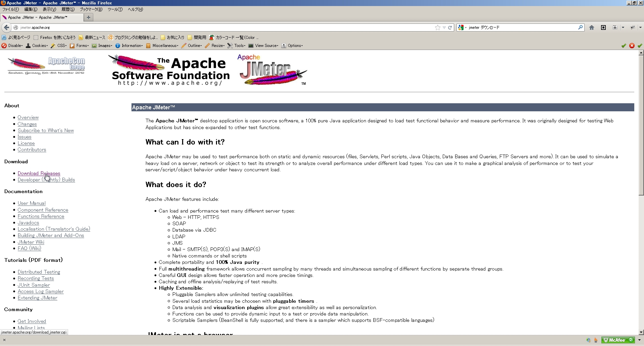Click the camera screenshot toolbar icon
The height and width of the screenshot is (346, 644).
[615, 27]
